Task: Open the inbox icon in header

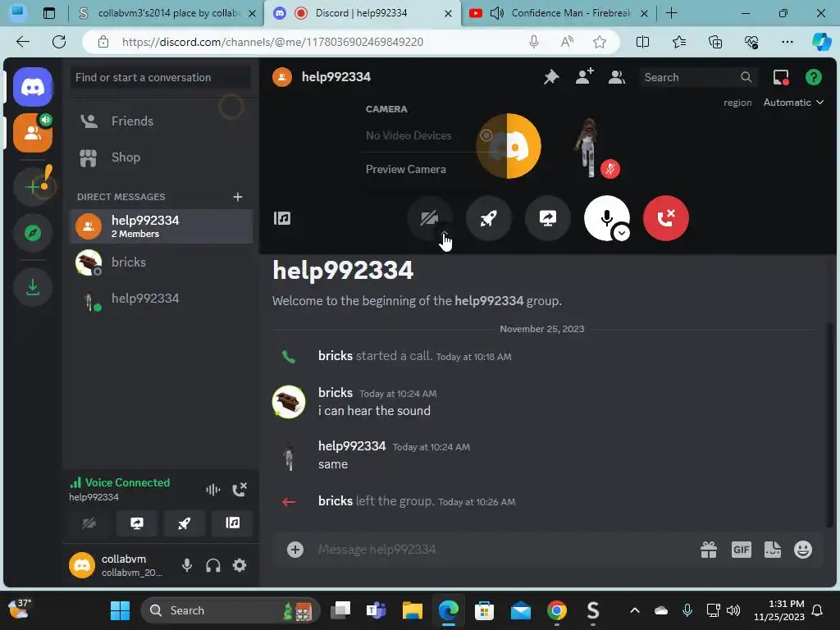Action: [x=781, y=77]
